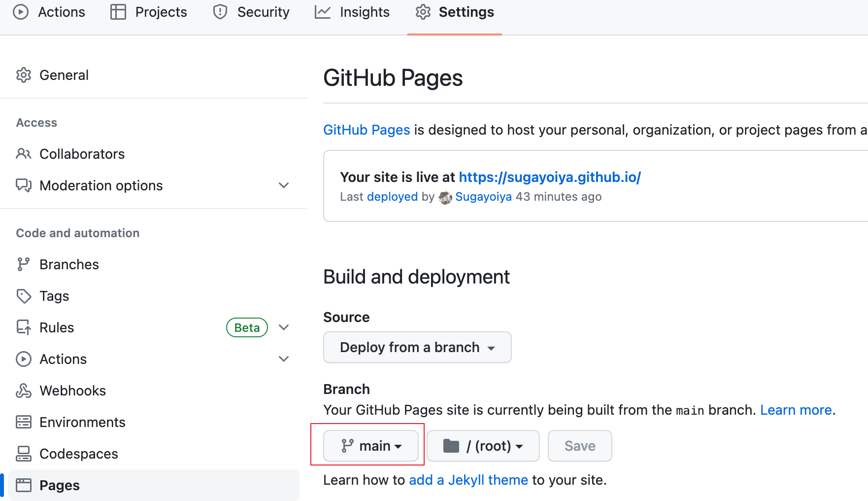Open the main branch selector dropdown

[x=371, y=446]
